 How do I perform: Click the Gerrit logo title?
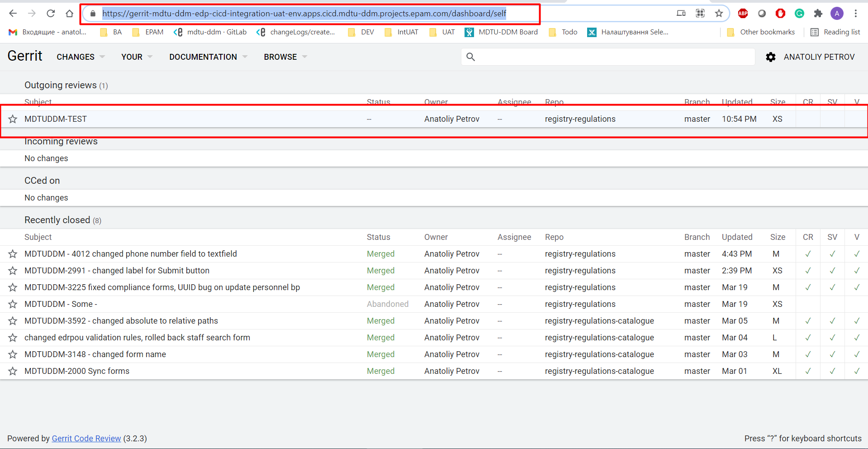[x=25, y=56]
